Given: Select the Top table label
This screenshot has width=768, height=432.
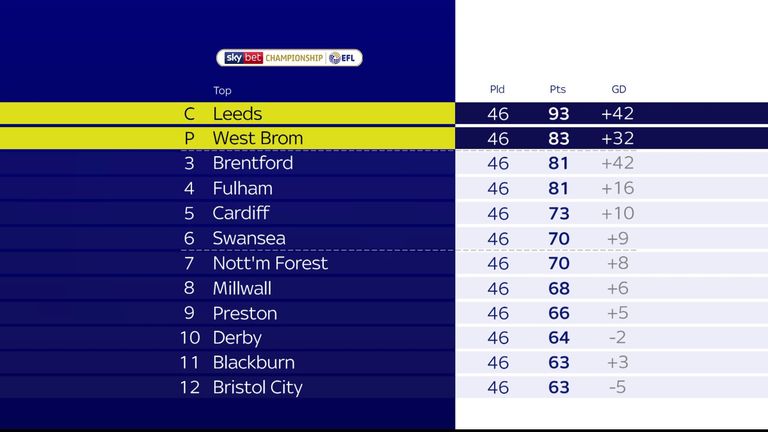Looking at the screenshot, I should pyautogui.click(x=222, y=91).
